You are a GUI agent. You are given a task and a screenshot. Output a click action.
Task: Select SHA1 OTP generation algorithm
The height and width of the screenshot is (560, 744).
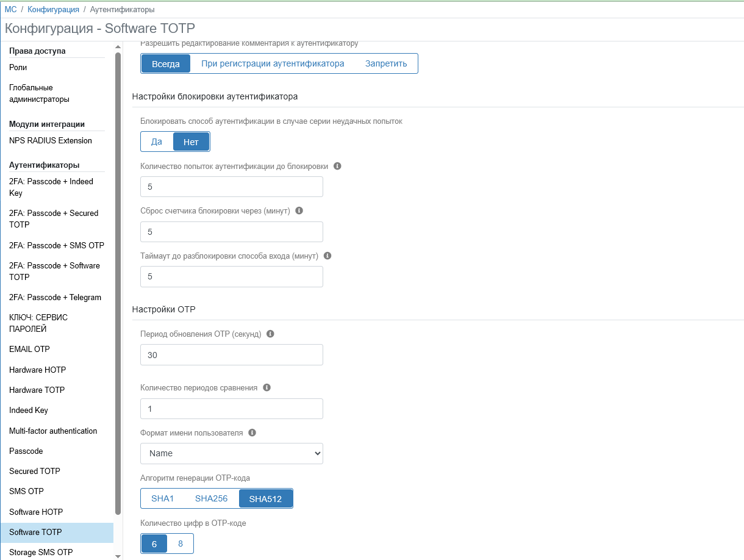(163, 498)
